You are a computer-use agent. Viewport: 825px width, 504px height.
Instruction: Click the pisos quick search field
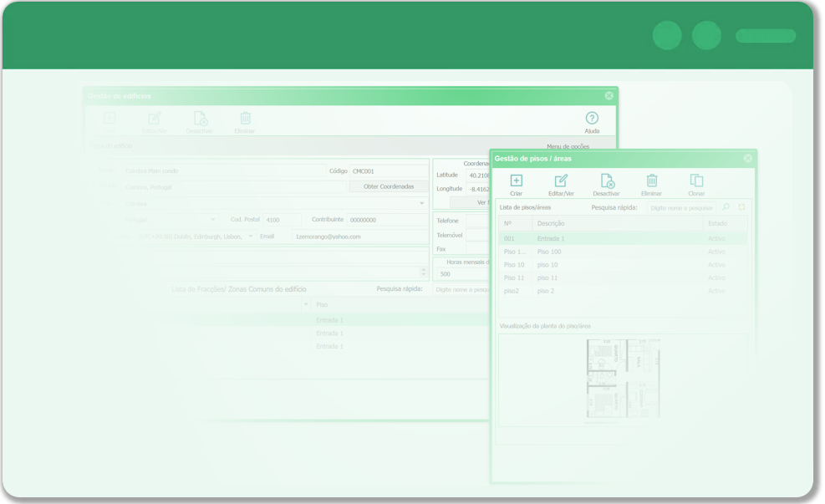pos(681,207)
